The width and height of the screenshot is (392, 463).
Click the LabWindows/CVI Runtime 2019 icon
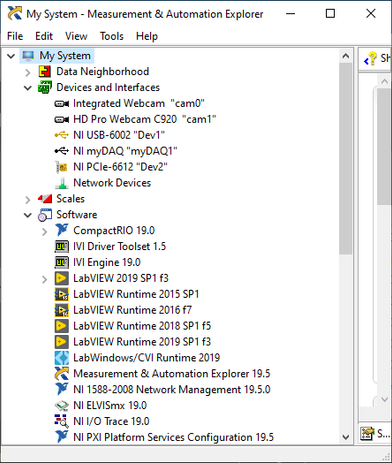[62, 358]
